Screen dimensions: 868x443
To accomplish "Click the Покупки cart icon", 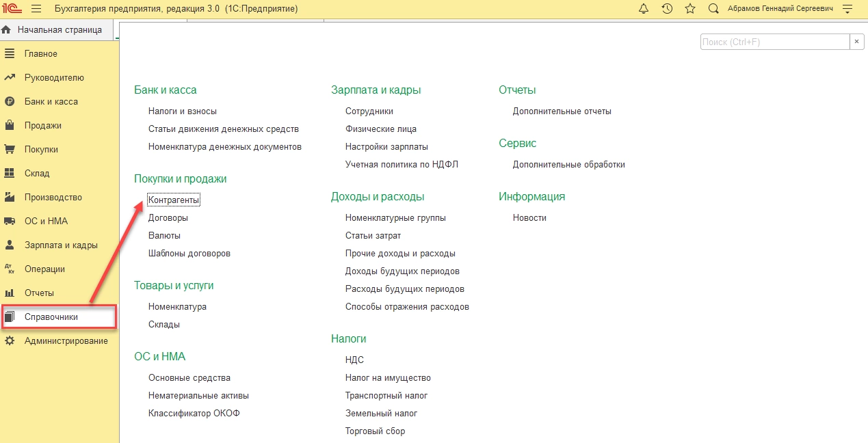I will coord(10,150).
